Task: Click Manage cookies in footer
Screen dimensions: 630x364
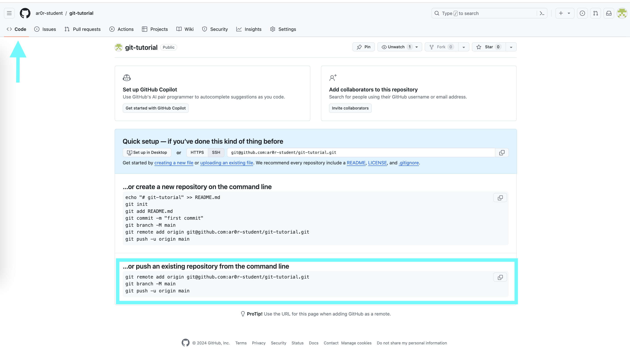Action: [x=356, y=343]
